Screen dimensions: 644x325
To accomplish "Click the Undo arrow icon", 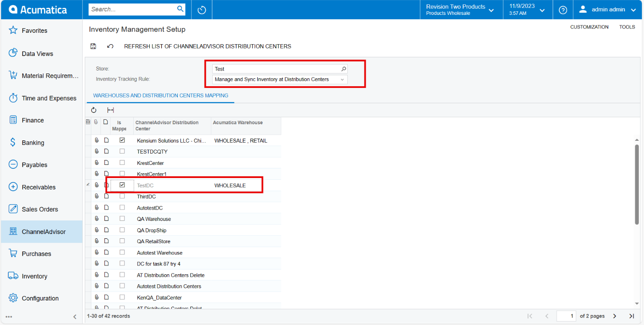I will (111, 46).
